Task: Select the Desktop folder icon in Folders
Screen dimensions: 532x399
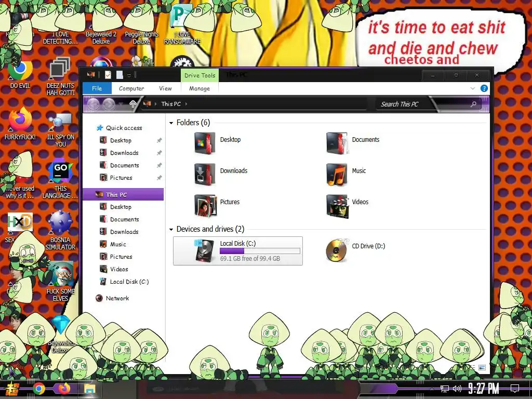Action: (205, 143)
